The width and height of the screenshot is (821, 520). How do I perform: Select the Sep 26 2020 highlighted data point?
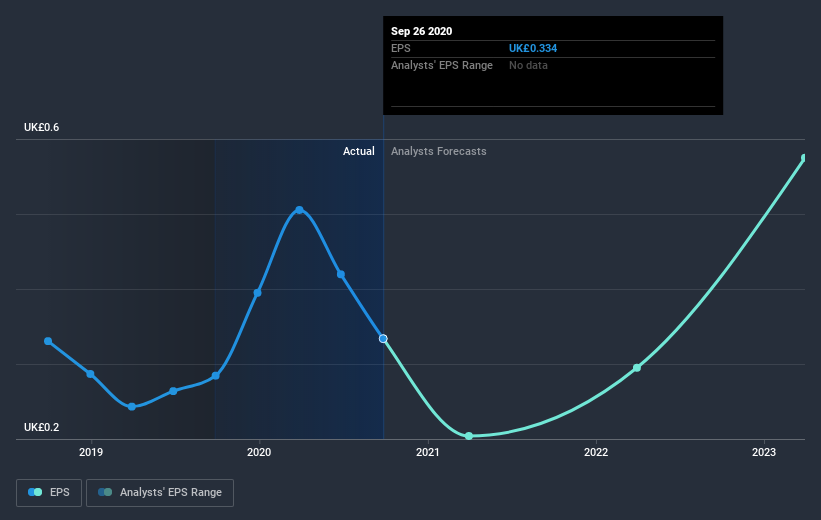(383, 339)
